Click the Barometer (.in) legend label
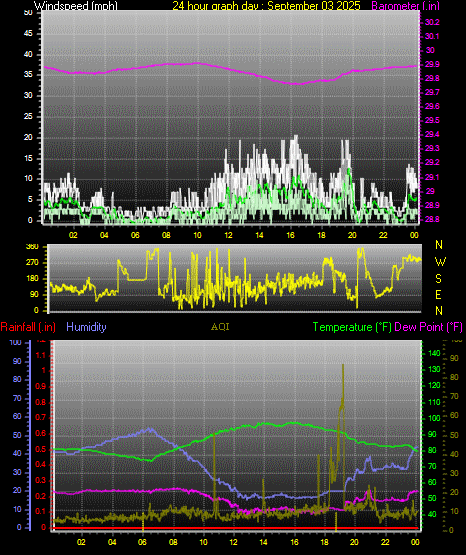 point(405,5)
